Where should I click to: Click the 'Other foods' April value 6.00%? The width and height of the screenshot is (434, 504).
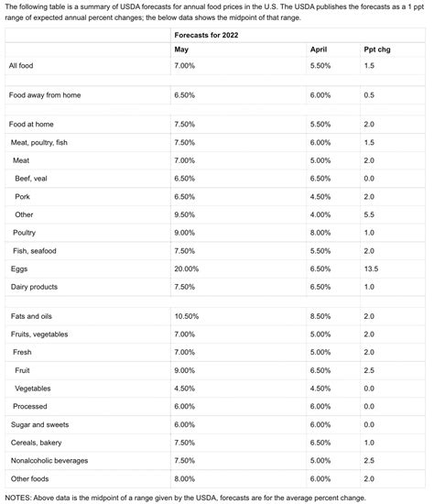point(320,479)
